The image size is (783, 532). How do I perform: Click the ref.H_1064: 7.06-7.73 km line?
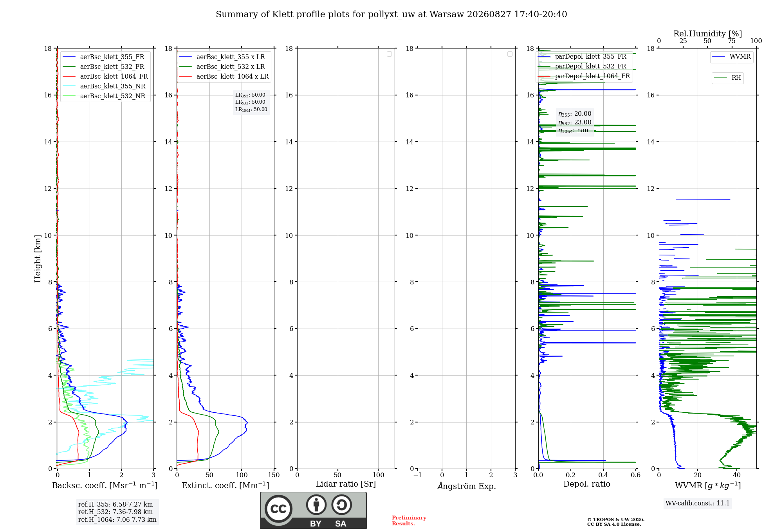[117, 520]
